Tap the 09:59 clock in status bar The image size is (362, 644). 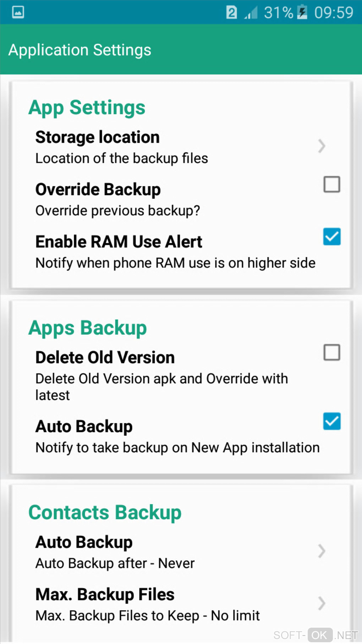(x=334, y=12)
